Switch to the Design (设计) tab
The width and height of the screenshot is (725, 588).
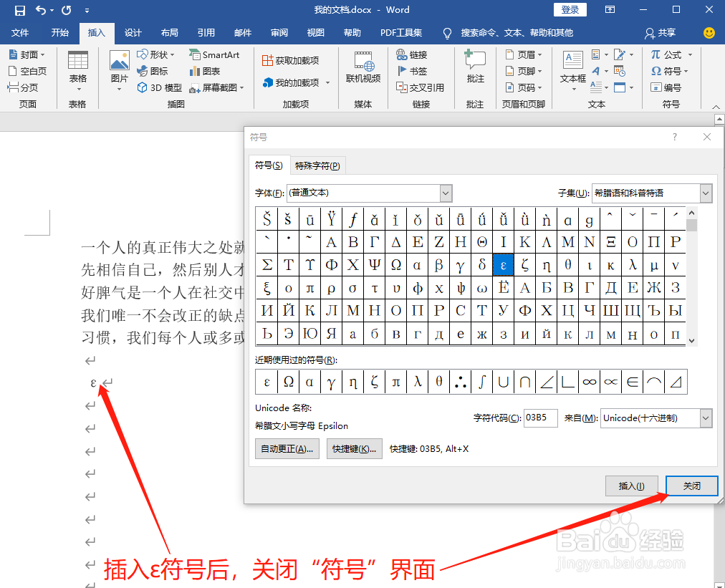point(133,32)
